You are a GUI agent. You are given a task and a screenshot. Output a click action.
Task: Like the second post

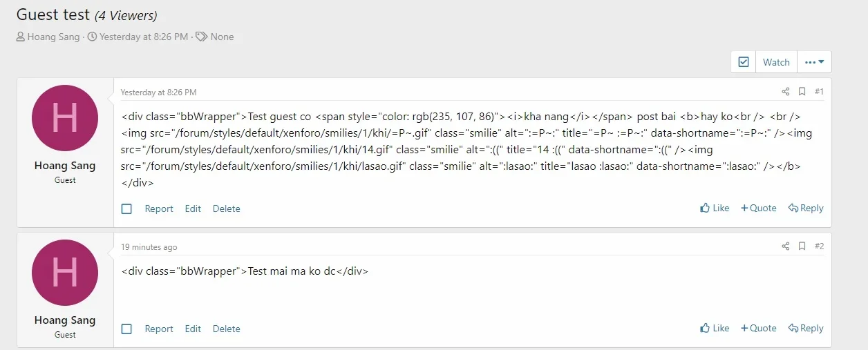pos(715,328)
